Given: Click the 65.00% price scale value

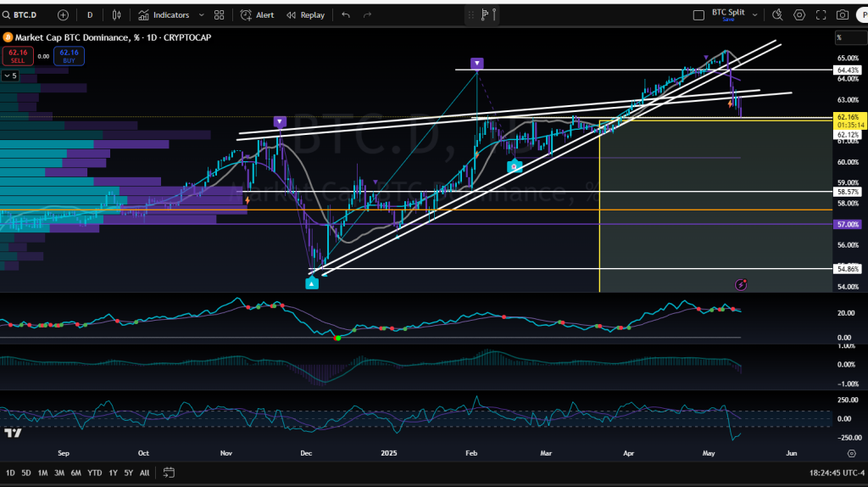Looking at the screenshot, I should 849,59.
